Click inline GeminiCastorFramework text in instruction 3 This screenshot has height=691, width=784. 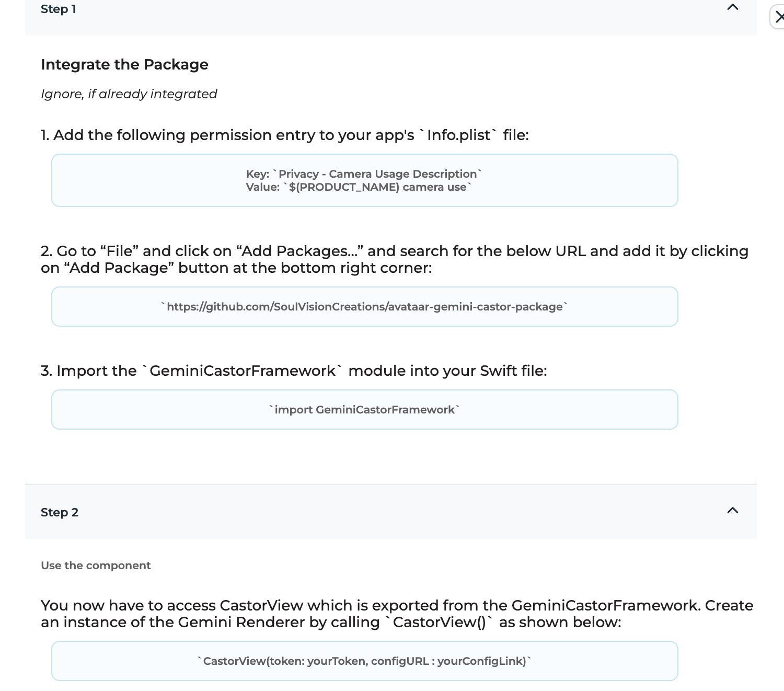(x=243, y=371)
